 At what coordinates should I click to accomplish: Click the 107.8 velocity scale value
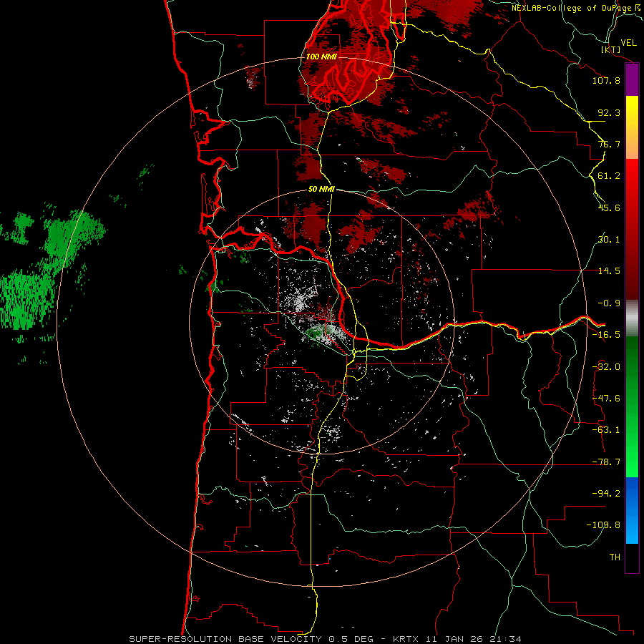(606, 80)
